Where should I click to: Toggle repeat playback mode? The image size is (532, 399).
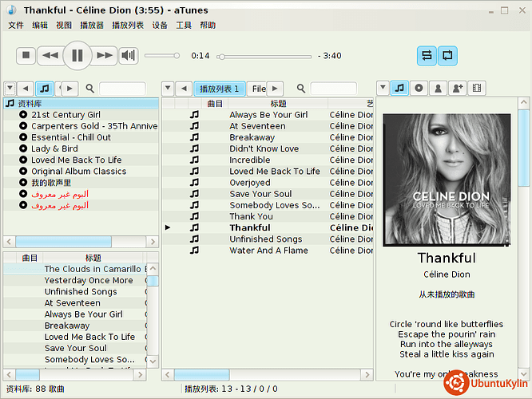coord(447,55)
